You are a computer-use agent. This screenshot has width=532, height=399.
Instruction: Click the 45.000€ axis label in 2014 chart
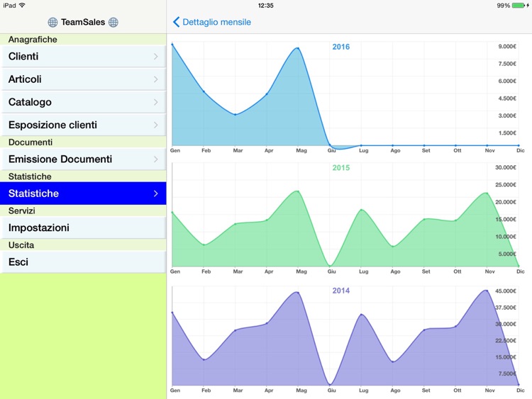pos(506,291)
